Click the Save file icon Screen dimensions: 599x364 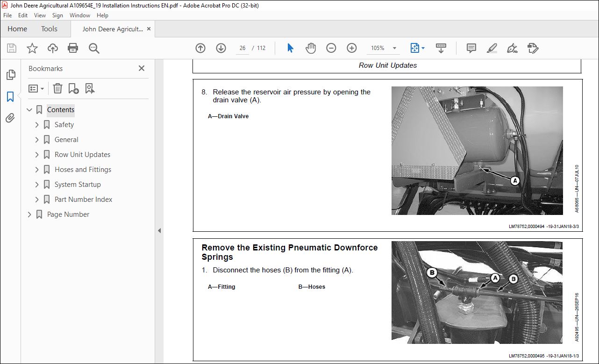click(x=12, y=48)
